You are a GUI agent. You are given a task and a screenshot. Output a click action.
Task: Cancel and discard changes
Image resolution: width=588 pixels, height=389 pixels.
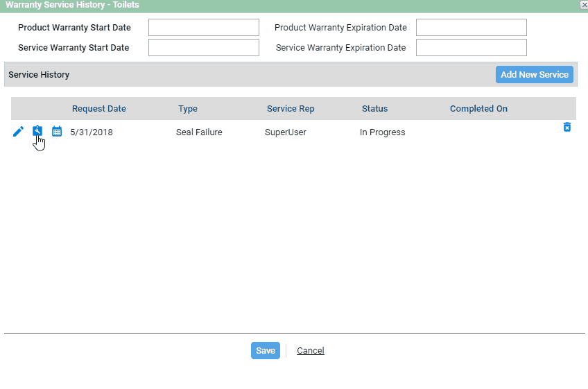point(311,350)
